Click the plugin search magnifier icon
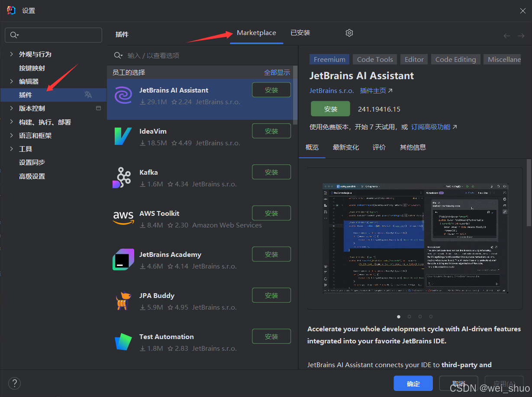532x397 pixels. (118, 55)
